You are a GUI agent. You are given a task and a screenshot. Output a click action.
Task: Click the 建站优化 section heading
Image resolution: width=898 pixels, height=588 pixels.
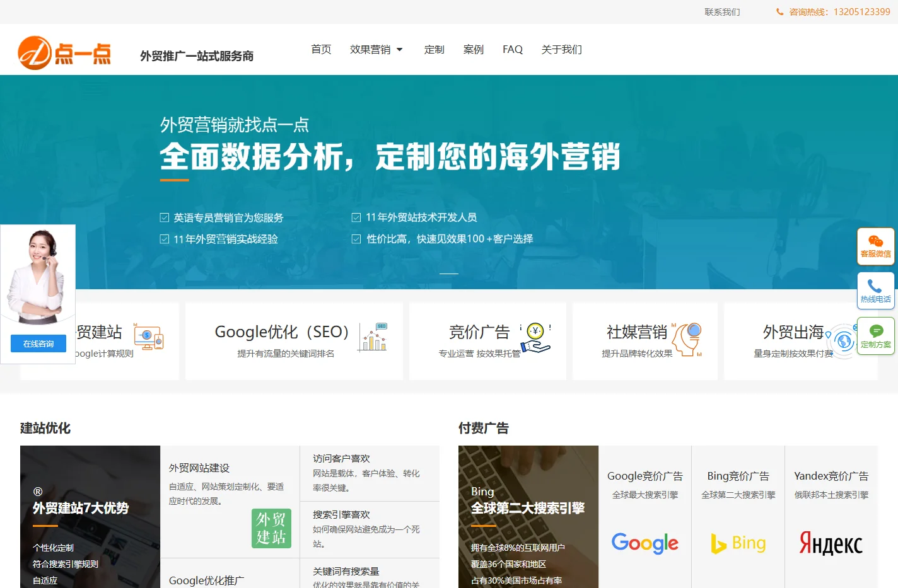[45, 428]
